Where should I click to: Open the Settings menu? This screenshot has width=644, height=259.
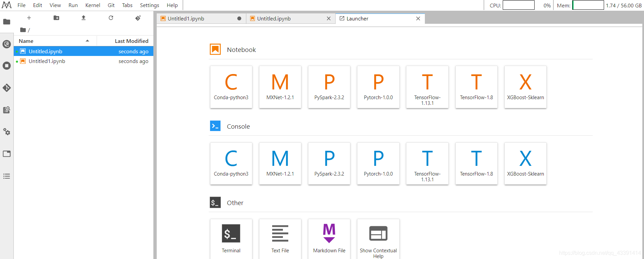pos(150,5)
